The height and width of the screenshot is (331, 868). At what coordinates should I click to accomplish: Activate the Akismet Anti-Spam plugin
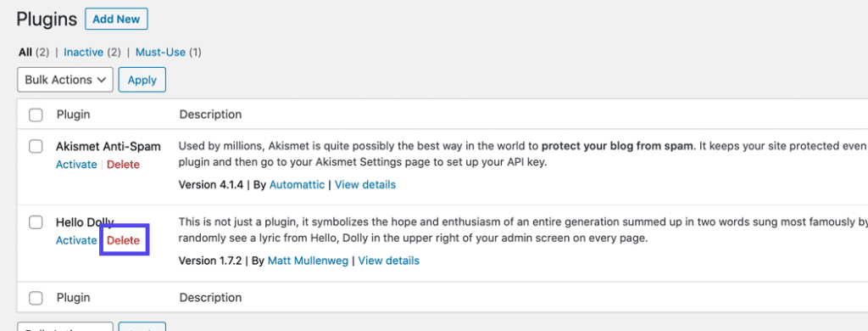click(x=76, y=165)
